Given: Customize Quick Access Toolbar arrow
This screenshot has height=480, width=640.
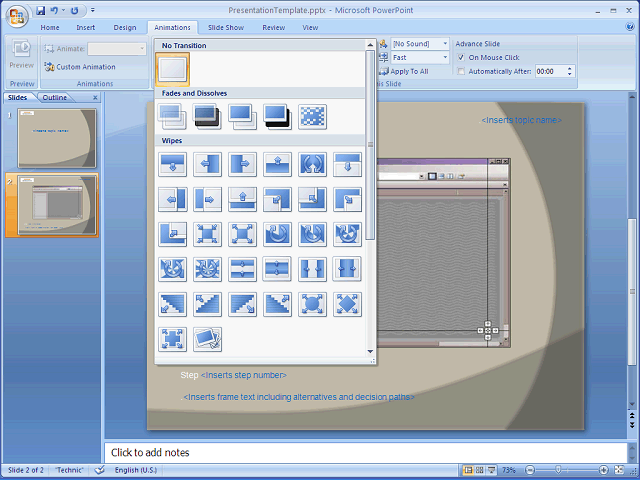Looking at the screenshot, I should pos(93,10).
